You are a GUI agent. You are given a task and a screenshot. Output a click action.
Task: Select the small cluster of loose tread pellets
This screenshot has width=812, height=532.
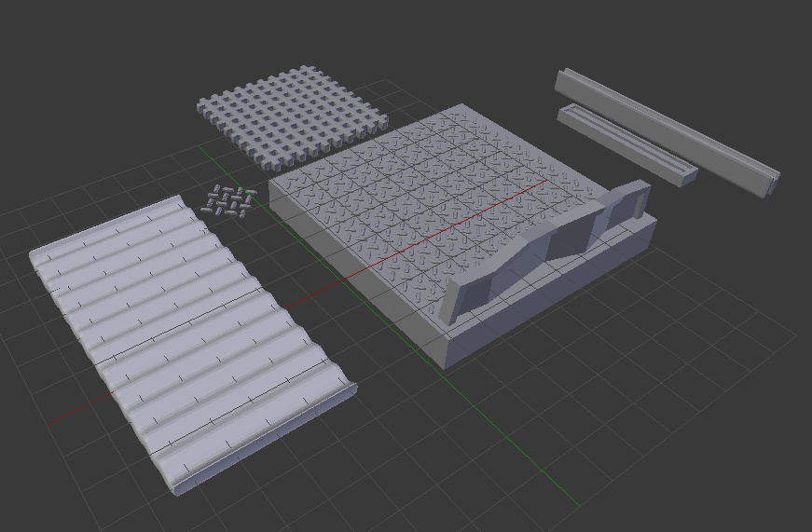tap(228, 201)
